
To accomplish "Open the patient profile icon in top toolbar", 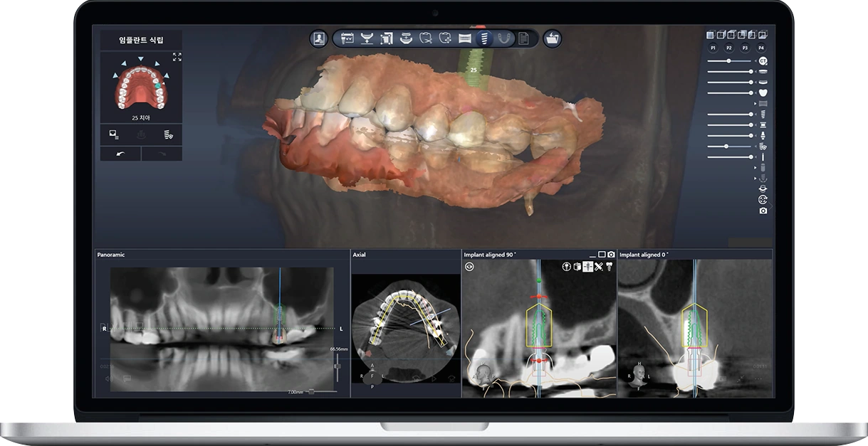I will pyautogui.click(x=319, y=38).
